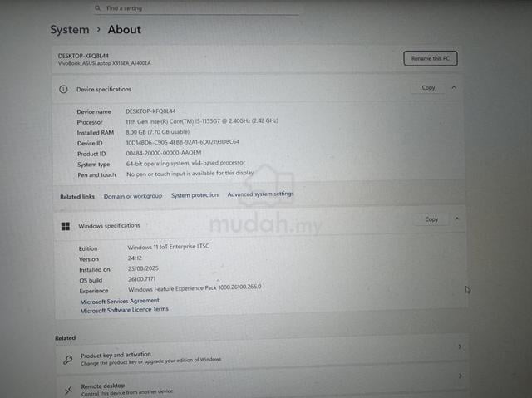Click the search magnifier icon

coord(98,7)
